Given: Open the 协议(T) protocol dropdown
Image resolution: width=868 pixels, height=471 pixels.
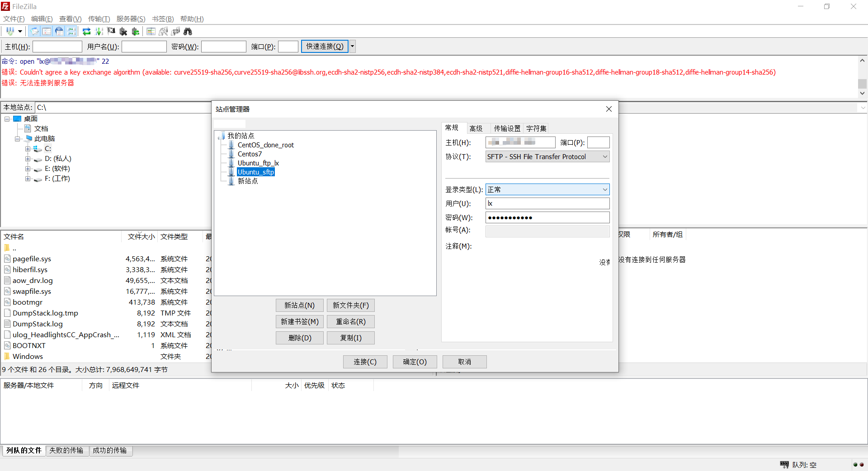Looking at the screenshot, I should click(x=547, y=157).
